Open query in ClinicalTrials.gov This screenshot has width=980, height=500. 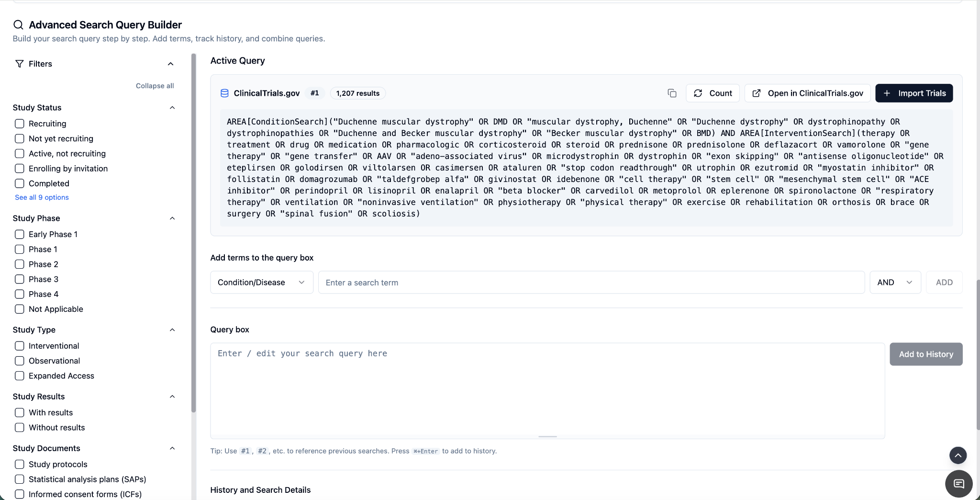pyautogui.click(x=808, y=93)
